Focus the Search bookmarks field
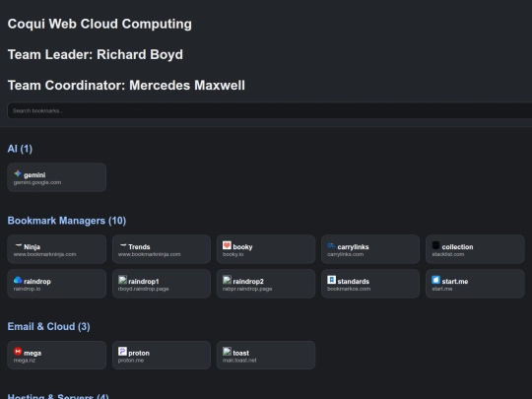 click(x=270, y=111)
